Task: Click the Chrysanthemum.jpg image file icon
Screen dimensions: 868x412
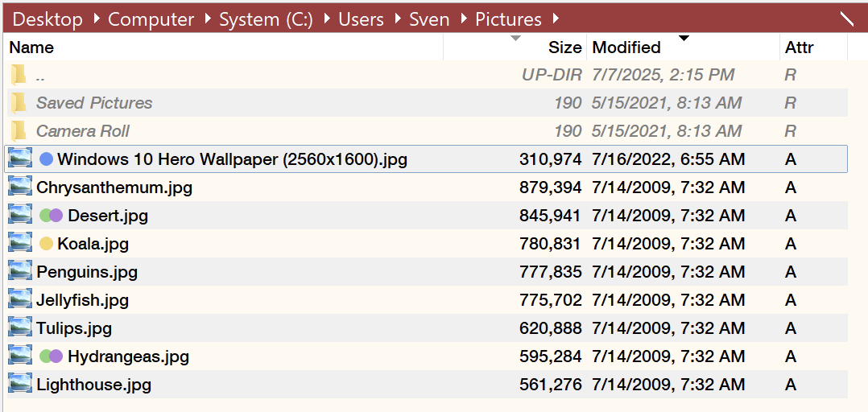Action: 20,187
